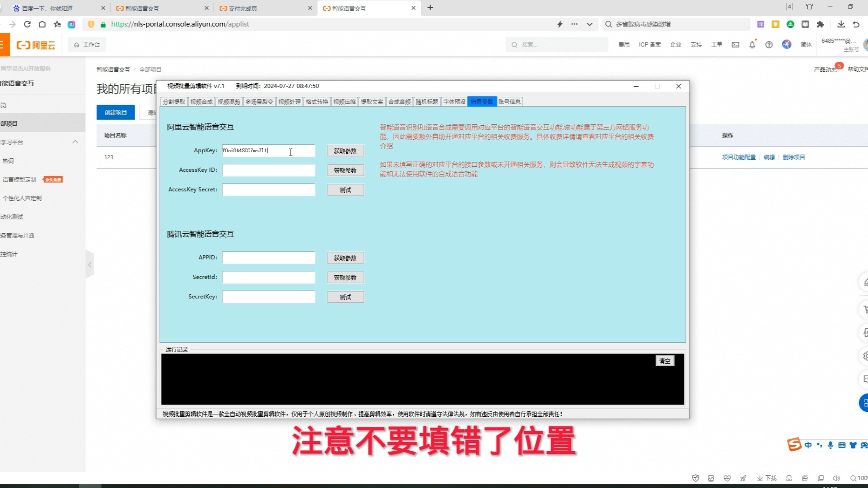This screenshot has height=488, width=868.
Task: Open Cloud Shell terminal icon
Action: 735,45
